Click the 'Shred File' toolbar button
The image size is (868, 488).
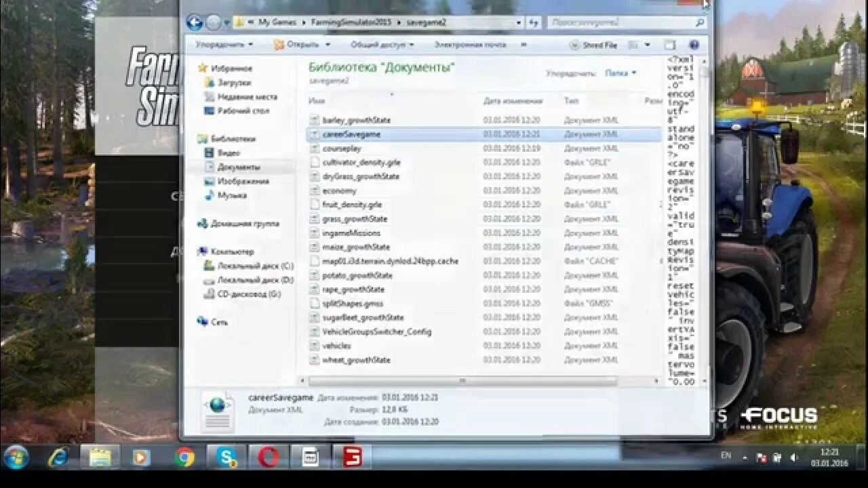point(593,45)
